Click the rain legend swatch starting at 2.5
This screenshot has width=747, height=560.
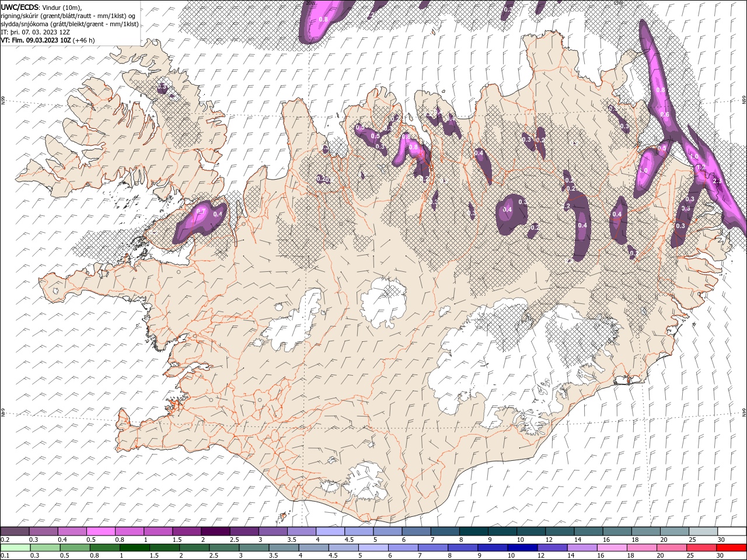224,548
